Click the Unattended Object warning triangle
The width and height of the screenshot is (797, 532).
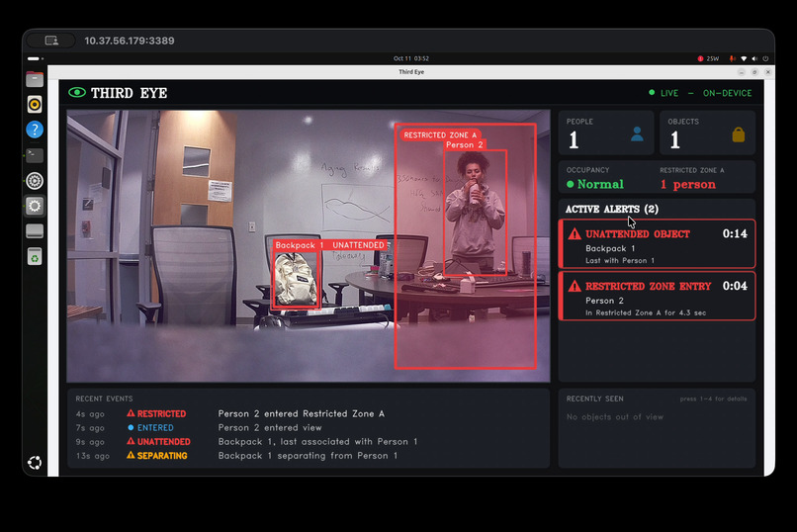point(575,234)
